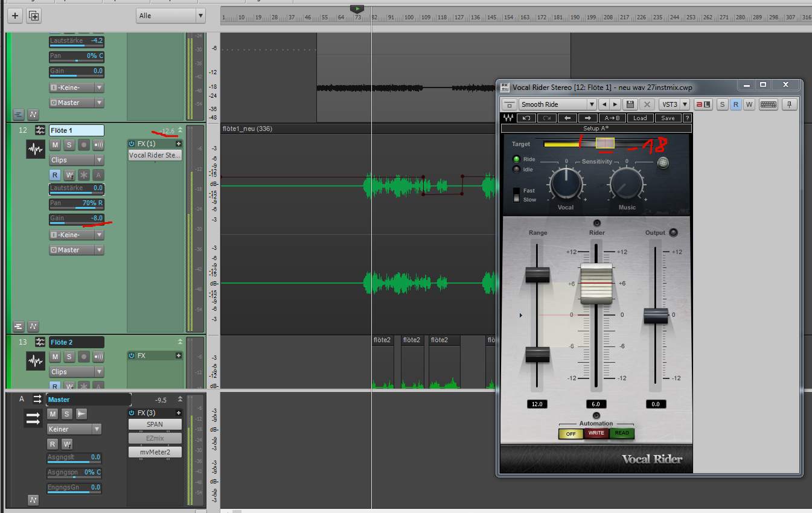812x513 pixels.
Task: Set Vocal Rider automation to OFF
Action: 571,433
